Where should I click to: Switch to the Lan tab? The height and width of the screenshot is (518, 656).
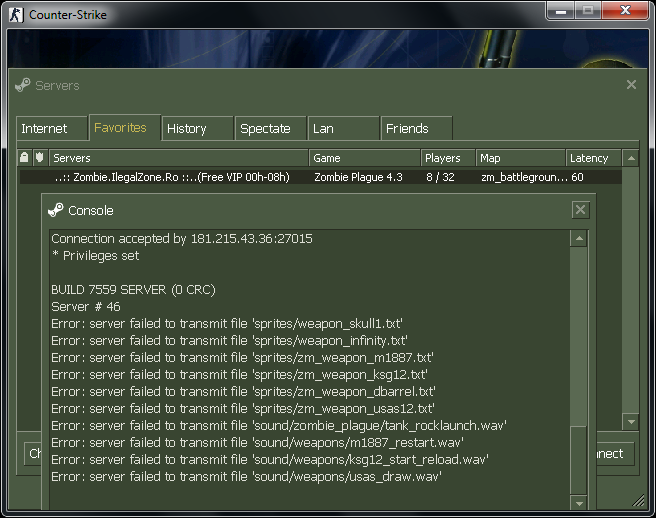[x=343, y=128]
